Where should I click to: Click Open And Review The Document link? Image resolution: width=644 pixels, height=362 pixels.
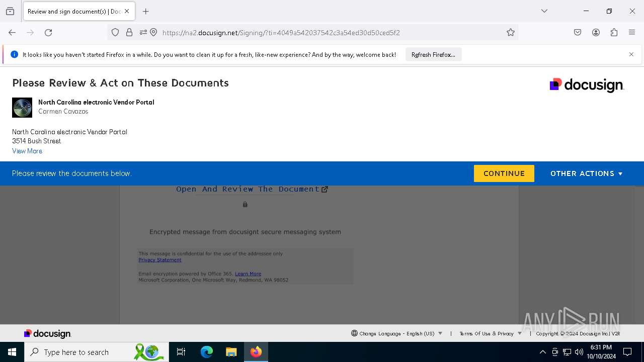coord(252,189)
